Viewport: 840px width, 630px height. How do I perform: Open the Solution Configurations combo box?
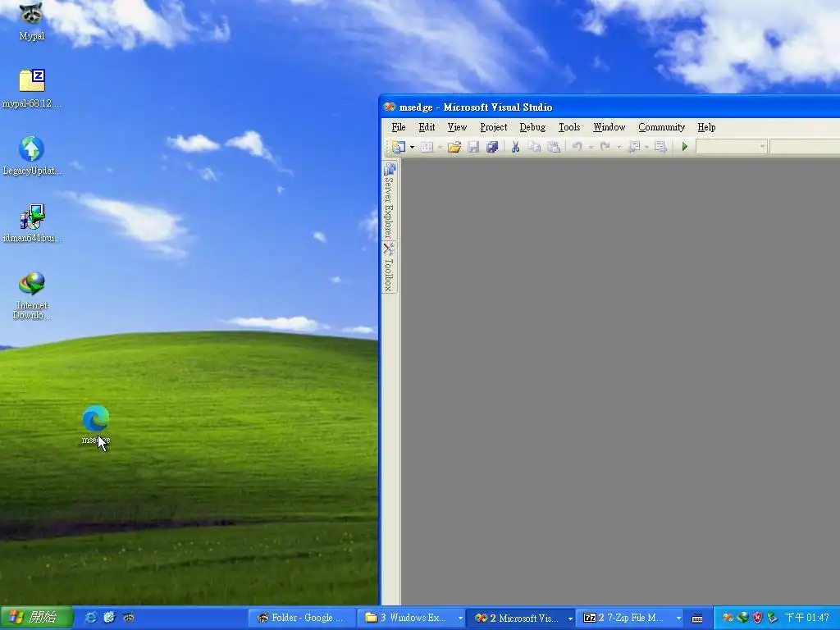click(x=731, y=147)
